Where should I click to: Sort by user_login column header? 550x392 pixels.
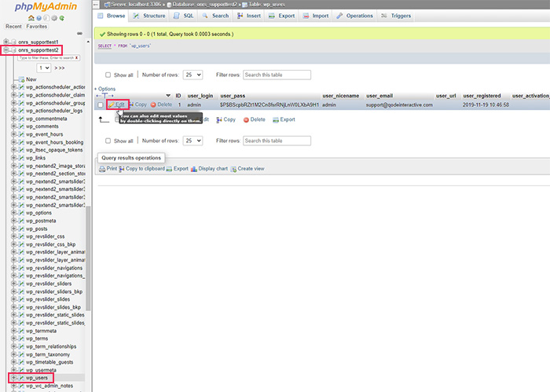pos(200,96)
